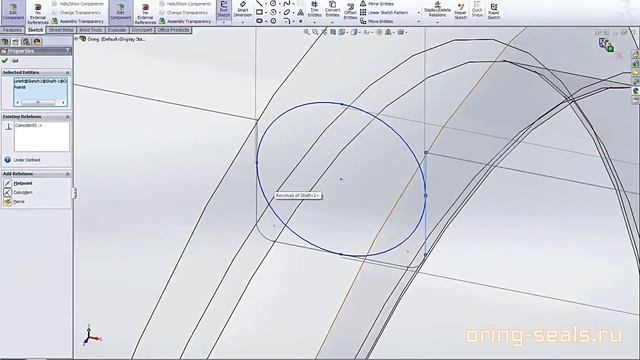640x360 pixels.
Task: Click the Edit Appearance icon
Action: [379, 32]
